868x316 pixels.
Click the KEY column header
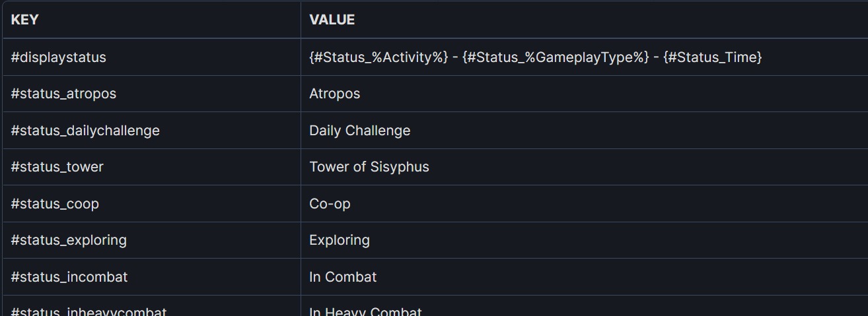(24, 20)
